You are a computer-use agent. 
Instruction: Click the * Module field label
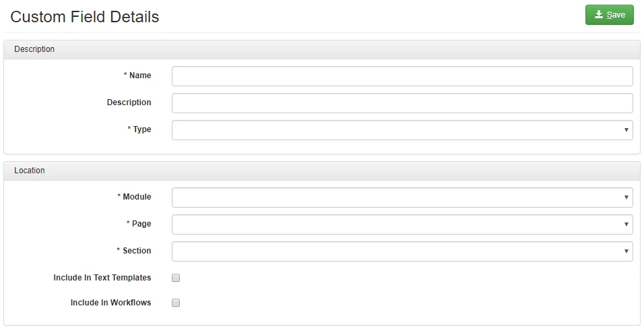tap(134, 197)
